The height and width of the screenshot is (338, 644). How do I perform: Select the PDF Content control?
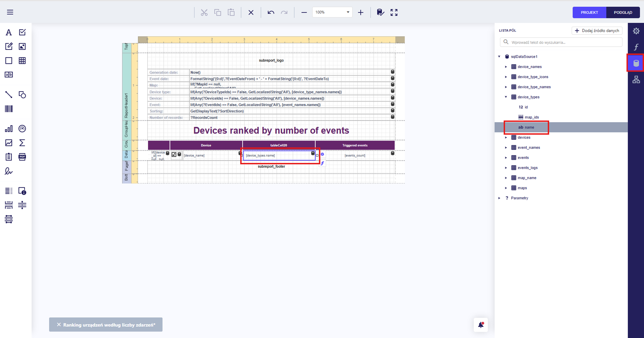(x=22, y=157)
